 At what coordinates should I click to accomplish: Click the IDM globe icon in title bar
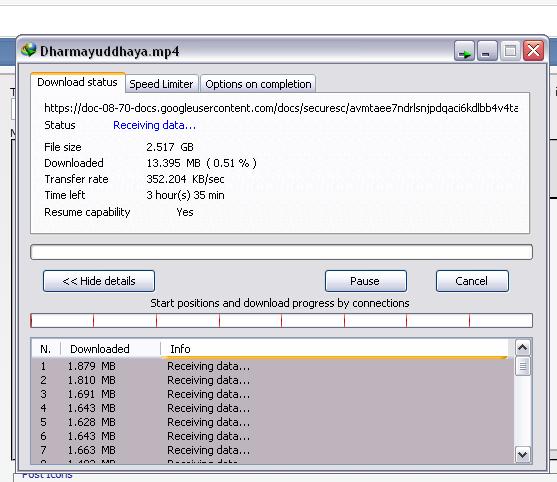[29, 50]
